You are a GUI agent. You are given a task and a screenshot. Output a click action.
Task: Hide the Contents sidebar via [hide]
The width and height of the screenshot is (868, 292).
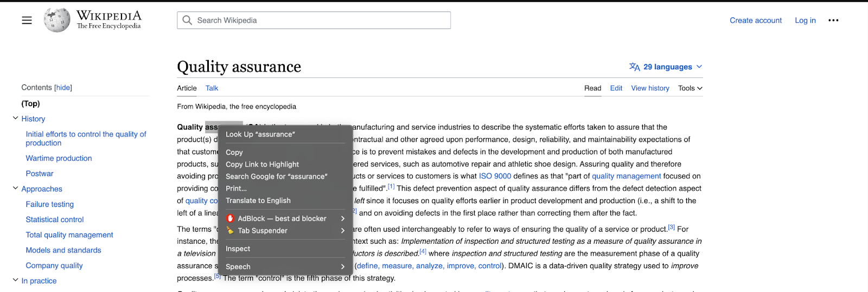coord(63,87)
